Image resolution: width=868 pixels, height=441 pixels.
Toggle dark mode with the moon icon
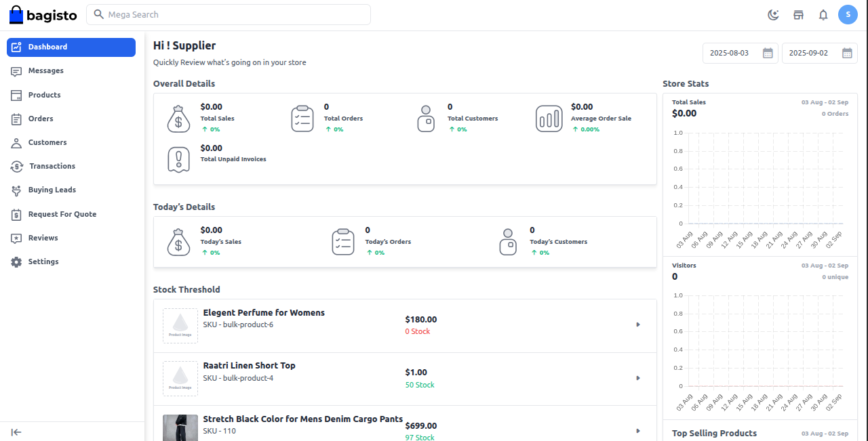tap(773, 14)
